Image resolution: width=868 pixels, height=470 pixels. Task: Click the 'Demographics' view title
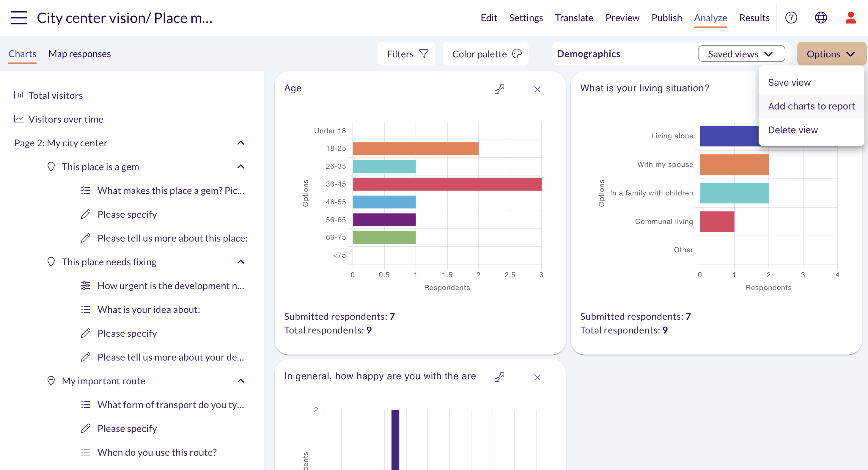pyautogui.click(x=588, y=54)
